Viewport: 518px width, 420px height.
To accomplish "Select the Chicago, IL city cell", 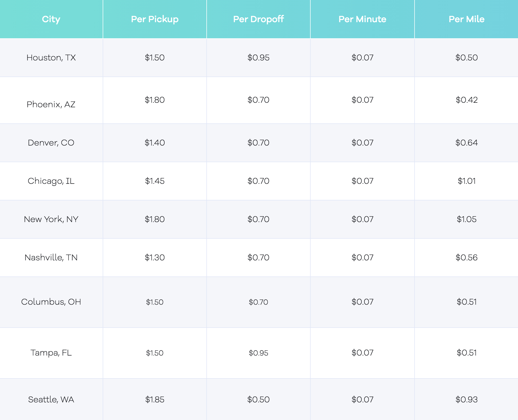I will [51, 181].
